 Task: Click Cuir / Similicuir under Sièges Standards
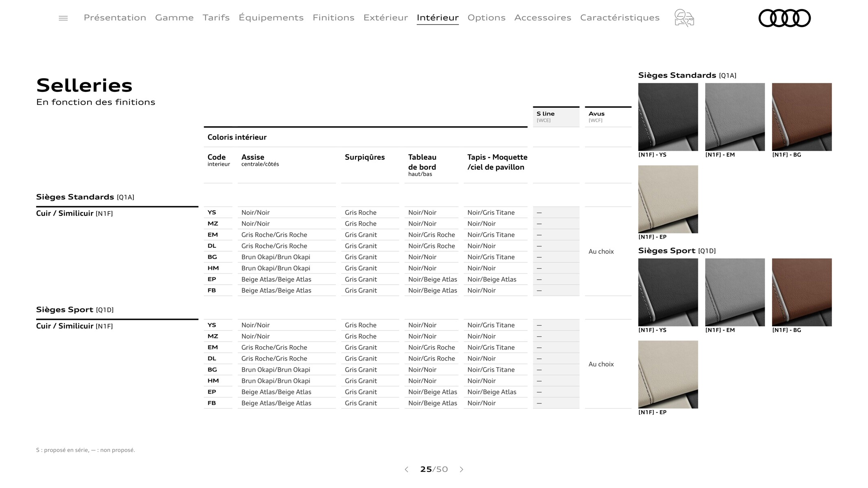pyautogui.click(x=74, y=213)
